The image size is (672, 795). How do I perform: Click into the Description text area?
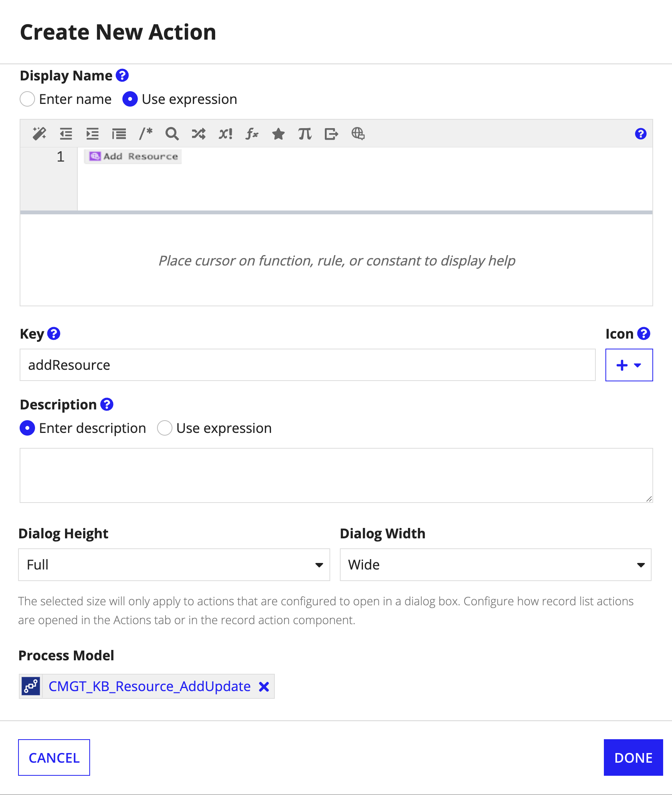[336, 475]
